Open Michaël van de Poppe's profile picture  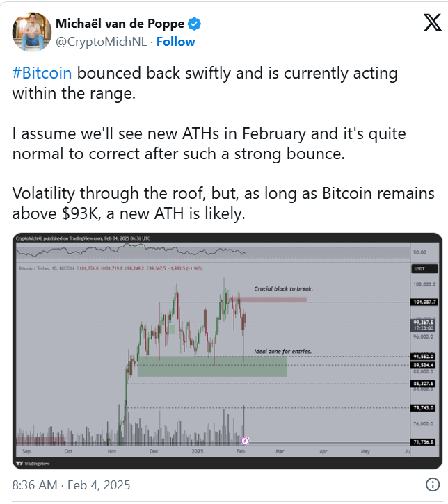click(32, 32)
